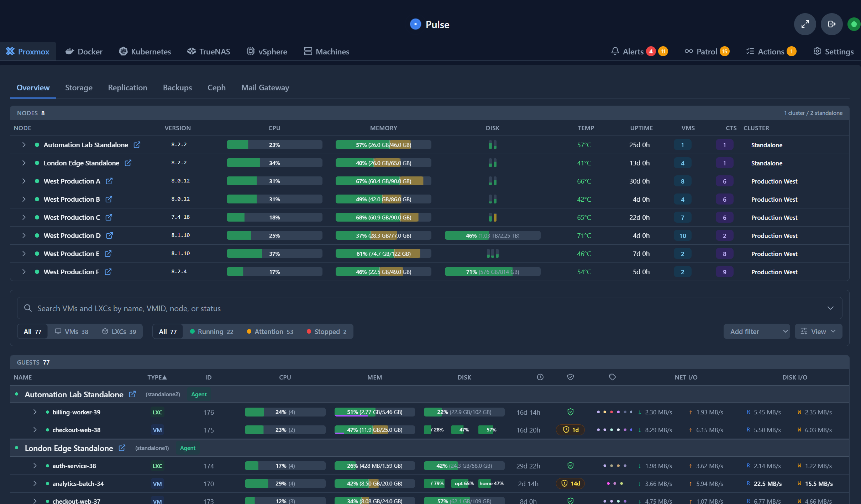861x504 pixels.
Task: Open Settings
Action: click(833, 52)
